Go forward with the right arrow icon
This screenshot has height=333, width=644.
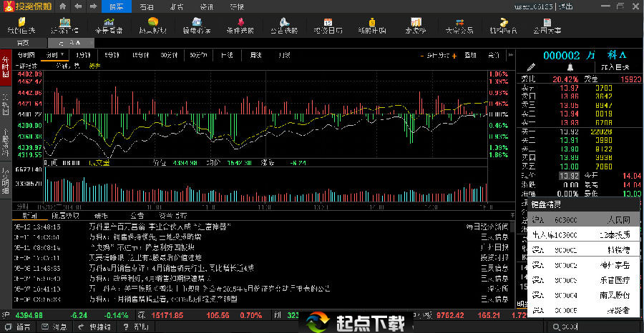click(x=93, y=6)
